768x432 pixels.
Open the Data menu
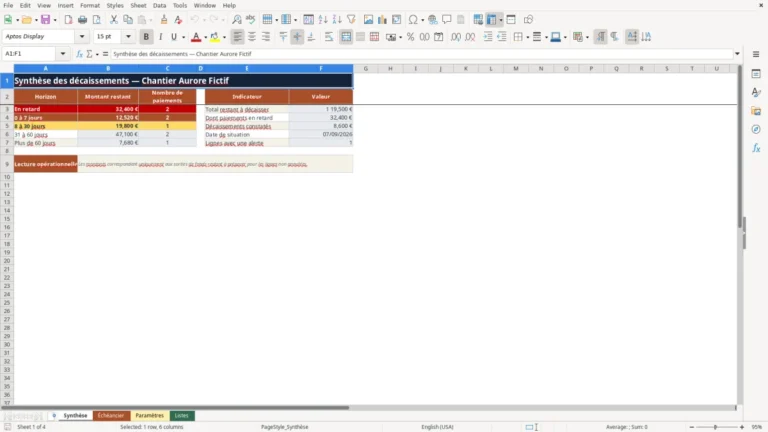coord(159,5)
